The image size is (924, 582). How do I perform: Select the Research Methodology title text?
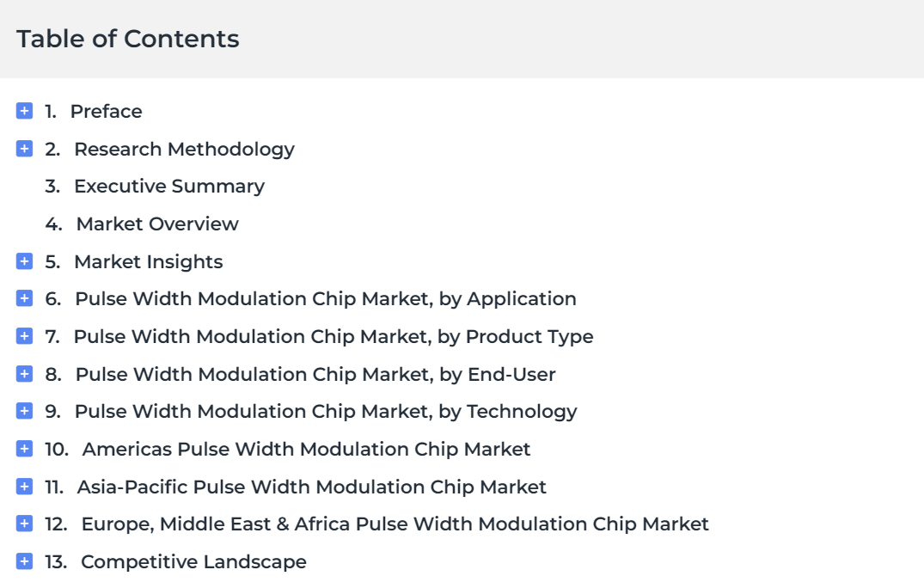point(185,150)
